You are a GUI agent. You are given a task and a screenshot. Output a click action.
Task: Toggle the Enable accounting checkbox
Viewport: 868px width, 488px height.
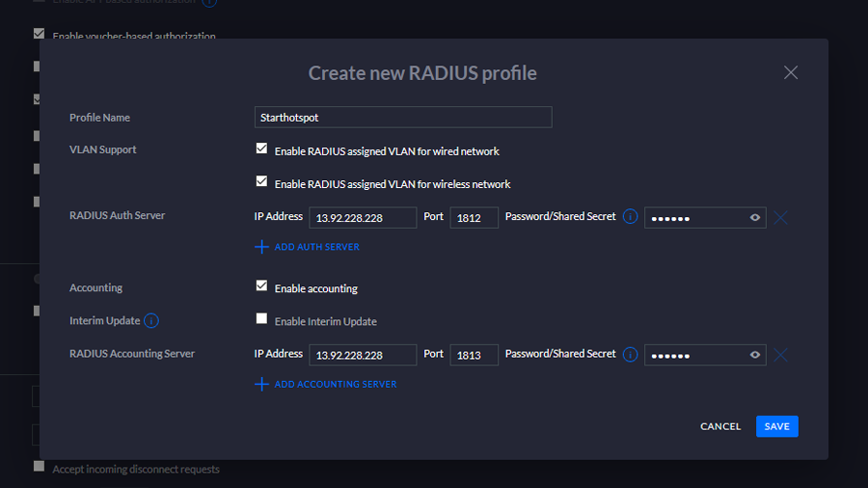(261, 286)
